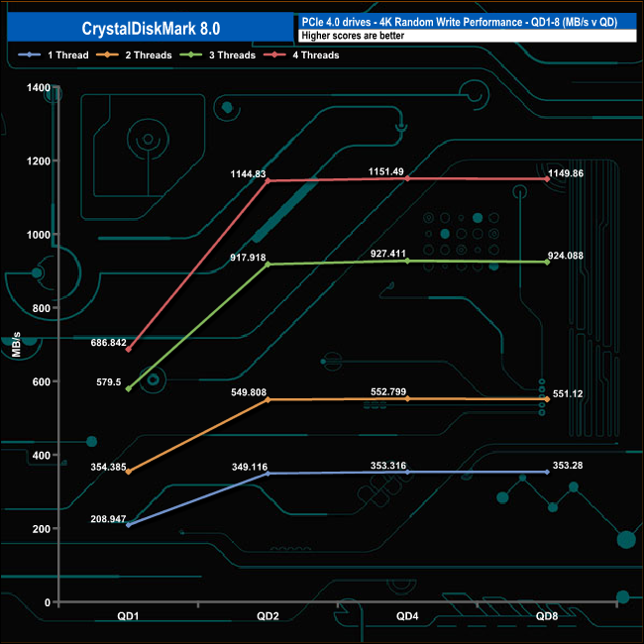Click the green 3 Threads point at QD4

[x=407, y=261]
